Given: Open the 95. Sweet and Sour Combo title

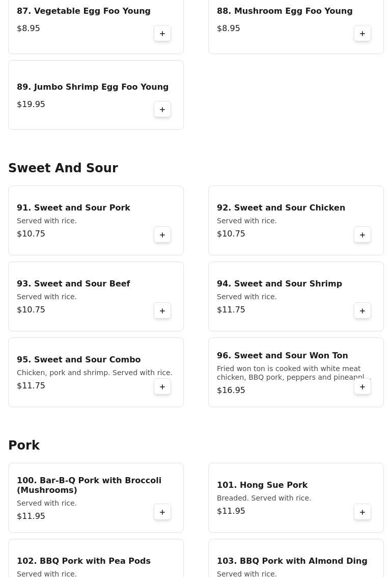Looking at the screenshot, I should (x=78, y=359).
